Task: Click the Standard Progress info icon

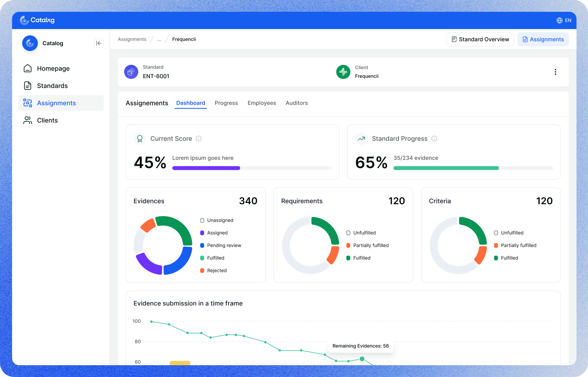Action: pyautogui.click(x=434, y=139)
